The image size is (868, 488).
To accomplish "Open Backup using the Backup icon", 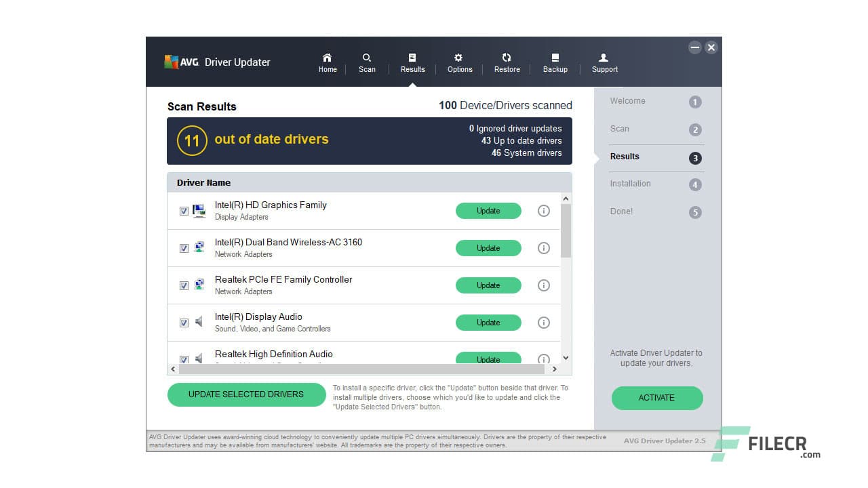I will click(x=555, y=61).
